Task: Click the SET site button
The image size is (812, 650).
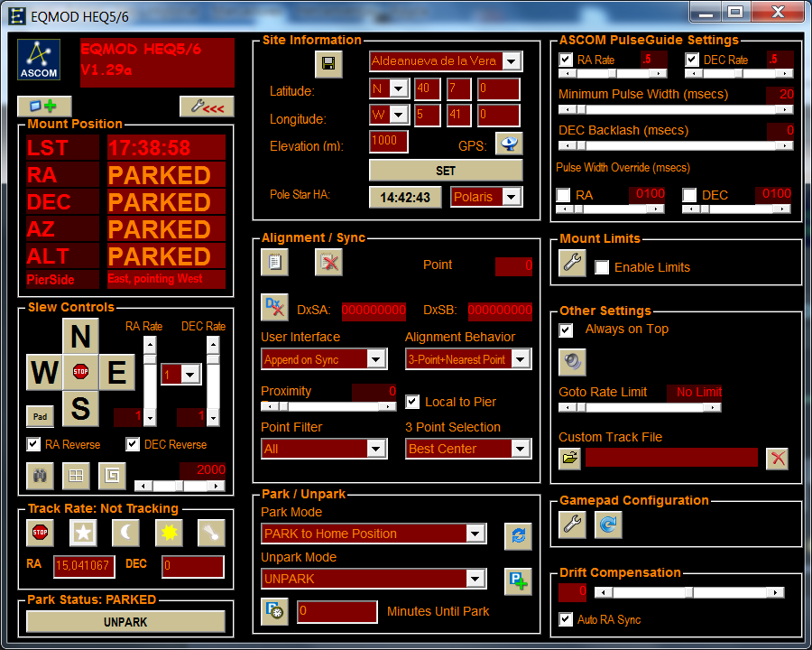Action: pyautogui.click(x=446, y=170)
